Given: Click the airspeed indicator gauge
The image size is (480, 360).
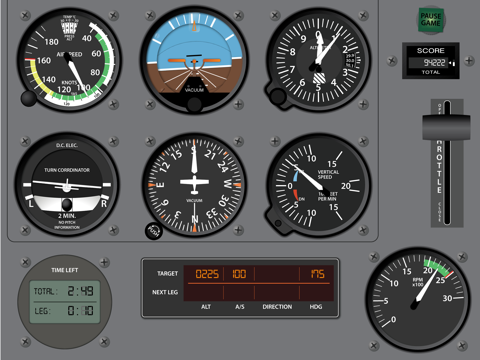Looking at the screenshot, I should pos(69,60).
